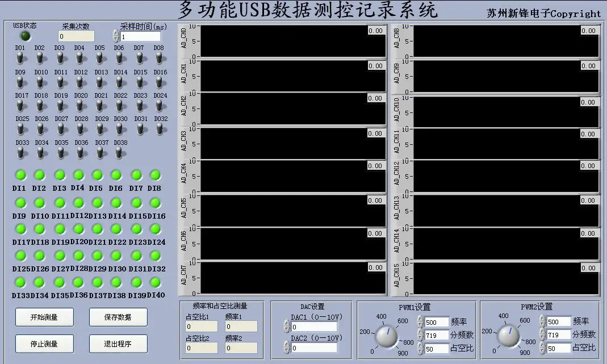This screenshot has height=364, width=607.
Task: Click the USB状态 indicator LED
Action: [x=25, y=36]
